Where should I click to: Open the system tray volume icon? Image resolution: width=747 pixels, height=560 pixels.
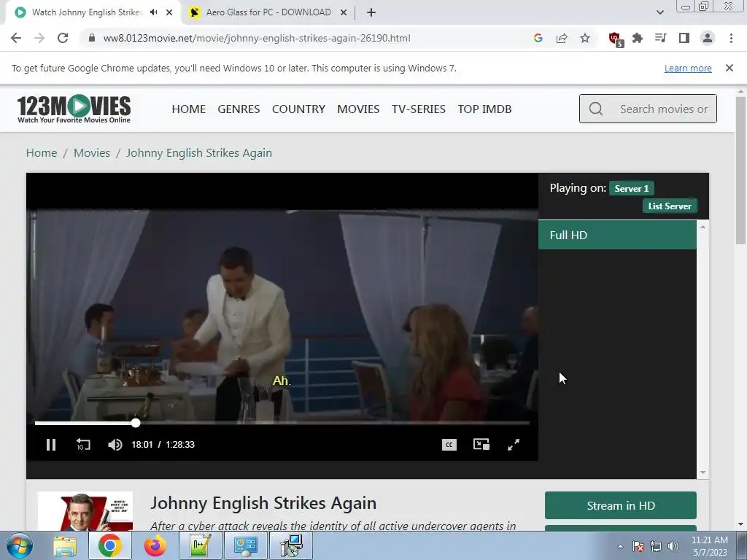[673, 546]
